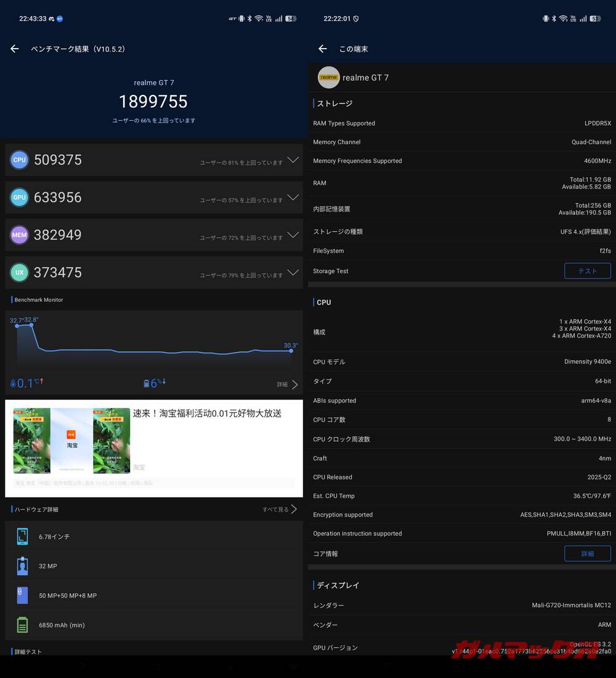Select the レンダラー Mali-G720 row
This screenshot has width=616, height=678.
(x=461, y=605)
